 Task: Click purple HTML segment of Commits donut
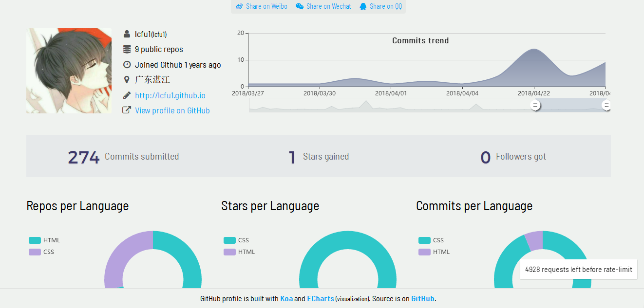[x=534, y=240]
